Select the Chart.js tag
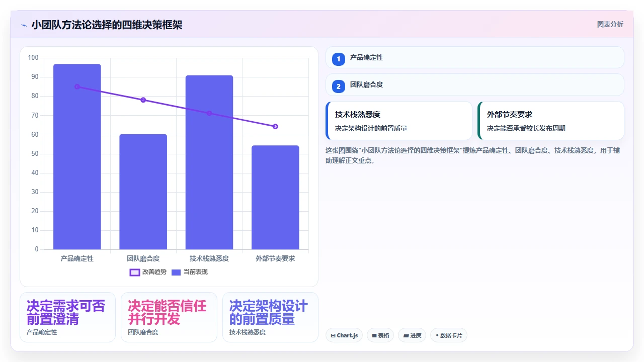 [344, 335]
